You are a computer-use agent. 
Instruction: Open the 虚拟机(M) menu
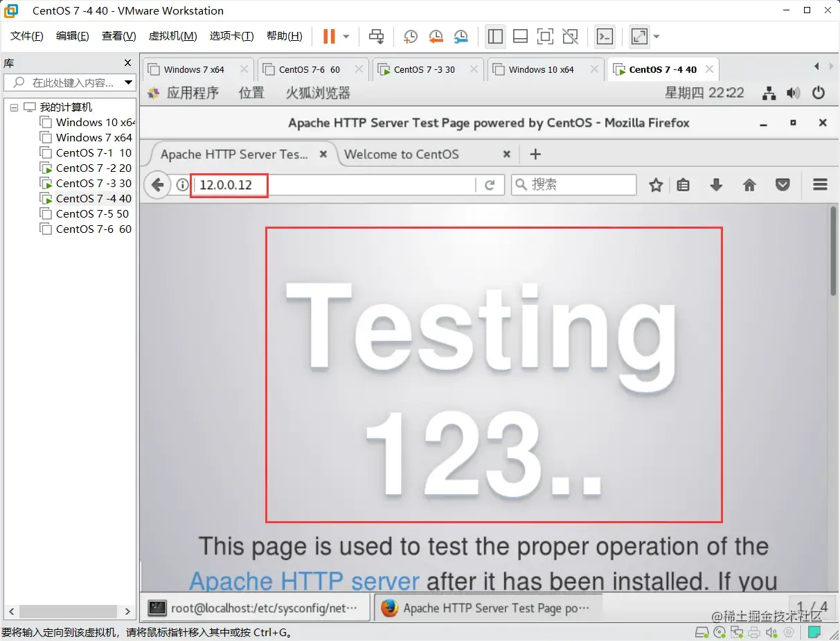click(x=173, y=36)
